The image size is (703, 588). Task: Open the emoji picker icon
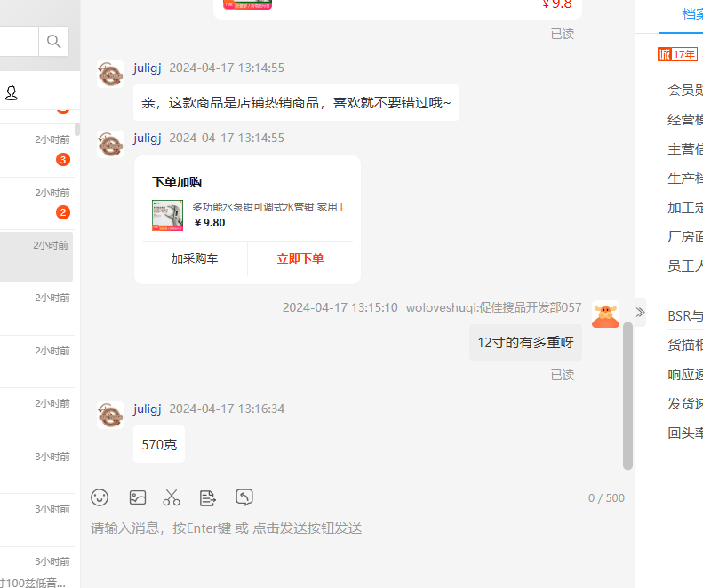pyautogui.click(x=100, y=497)
